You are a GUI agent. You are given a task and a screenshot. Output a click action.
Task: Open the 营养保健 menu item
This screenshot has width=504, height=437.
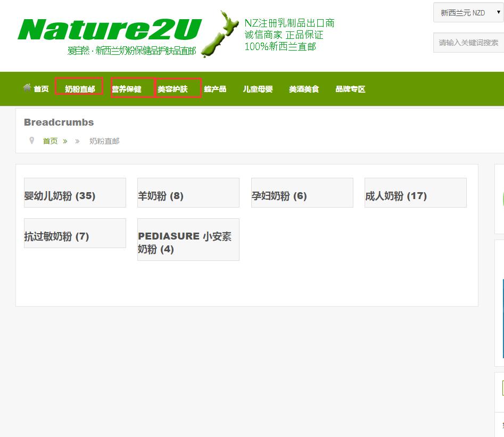[x=126, y=89]
